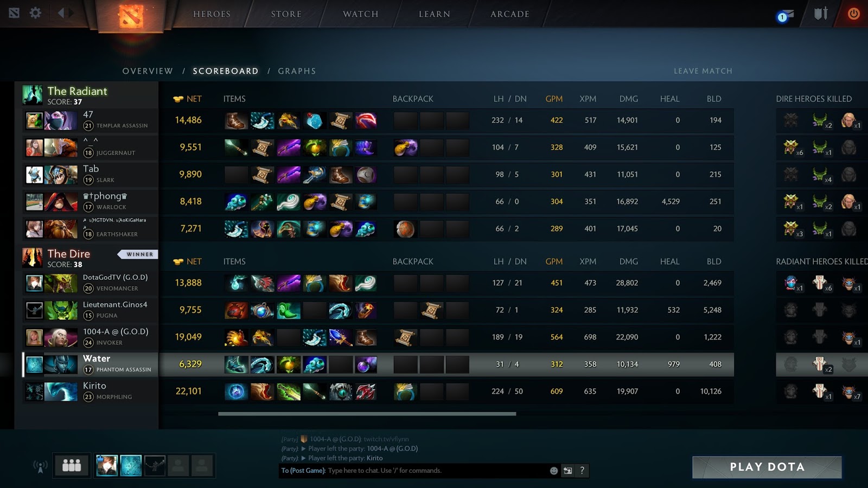The width and height of the screenshot is (868, 488).
Task: Click the Leave Match link
Action: click(703, 71)
